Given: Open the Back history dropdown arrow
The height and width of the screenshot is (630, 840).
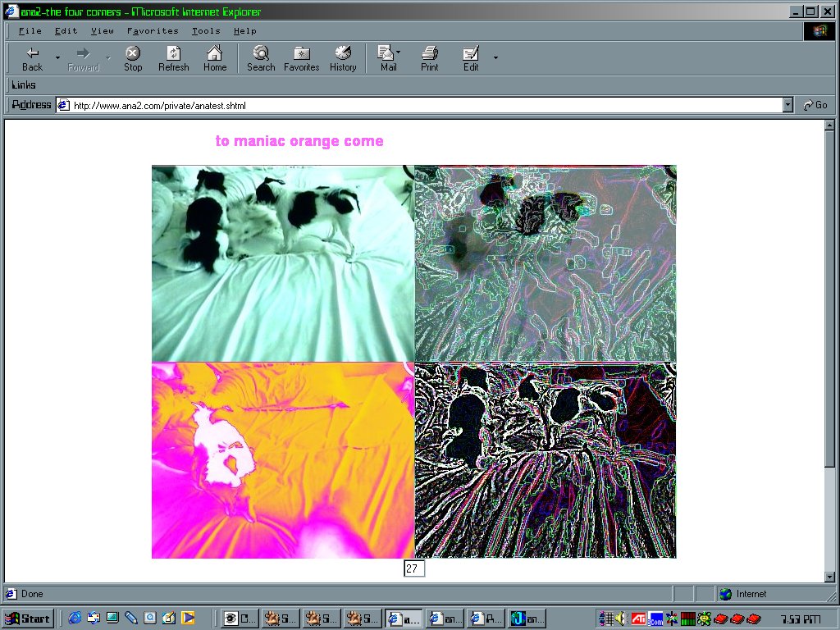Looking at the screenshot, I should [57, 57].
